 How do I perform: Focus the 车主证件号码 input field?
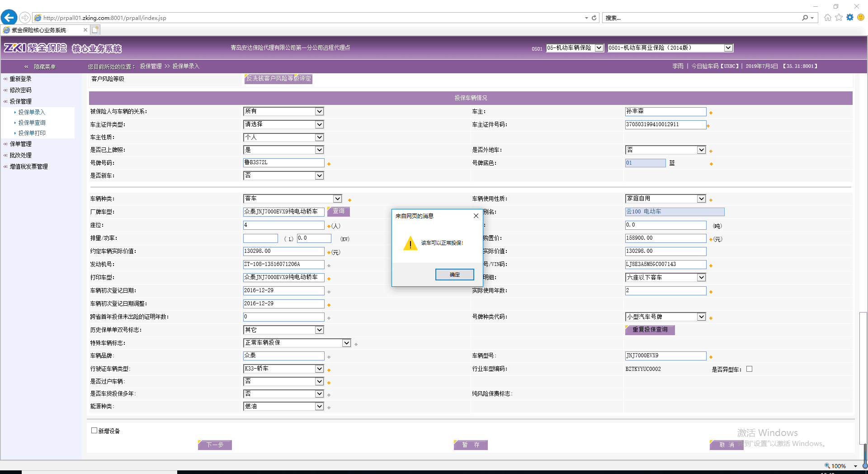(x=665, y=124)
